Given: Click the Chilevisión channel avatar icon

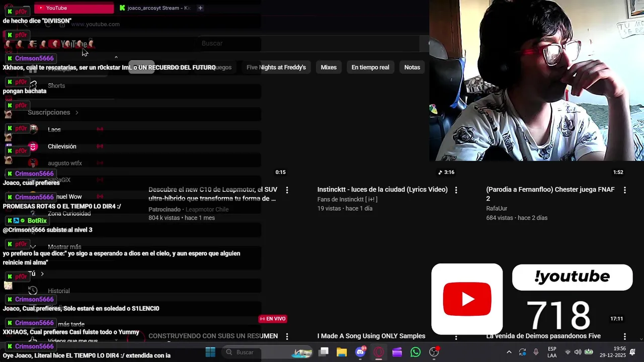Looking at the screenshot, I should (x=33, y=146).
